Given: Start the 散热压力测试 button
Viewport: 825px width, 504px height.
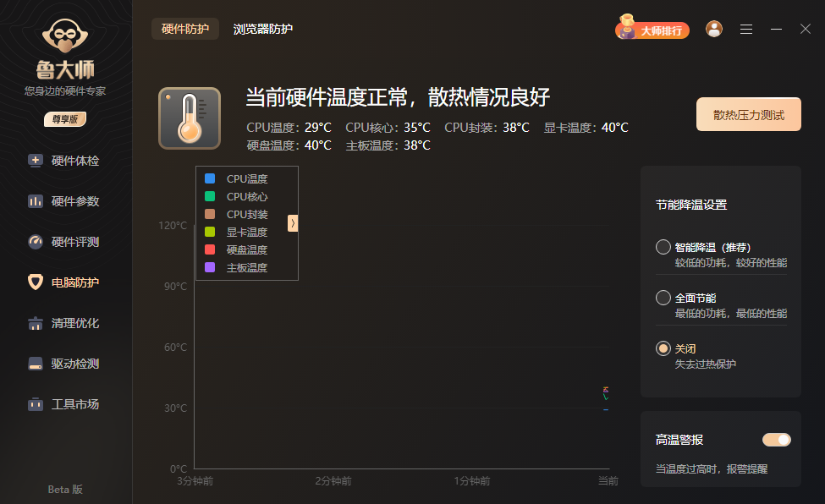Looking at the screenshot, I should pyautogui.click(x=749, y=114).
